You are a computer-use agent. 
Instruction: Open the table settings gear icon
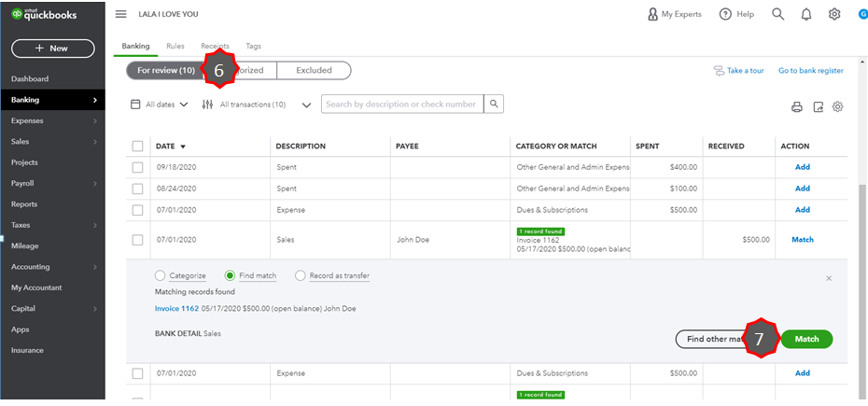tap(838, 107)
